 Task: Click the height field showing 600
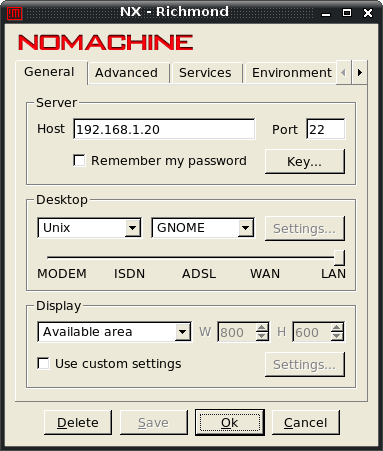312,332
